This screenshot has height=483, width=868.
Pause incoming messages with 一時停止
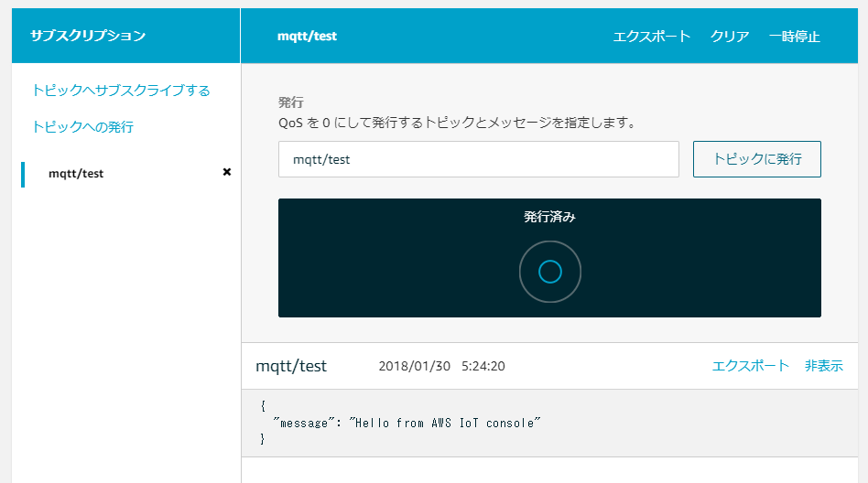[x=794, y=37]
